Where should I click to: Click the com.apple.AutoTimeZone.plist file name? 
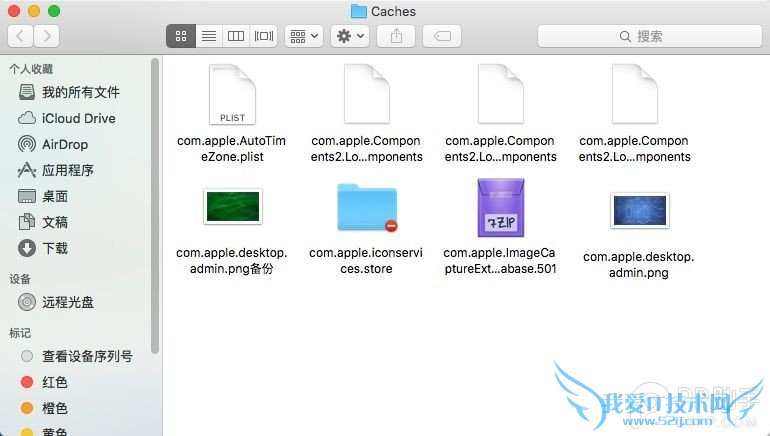(x=231, y=149)
